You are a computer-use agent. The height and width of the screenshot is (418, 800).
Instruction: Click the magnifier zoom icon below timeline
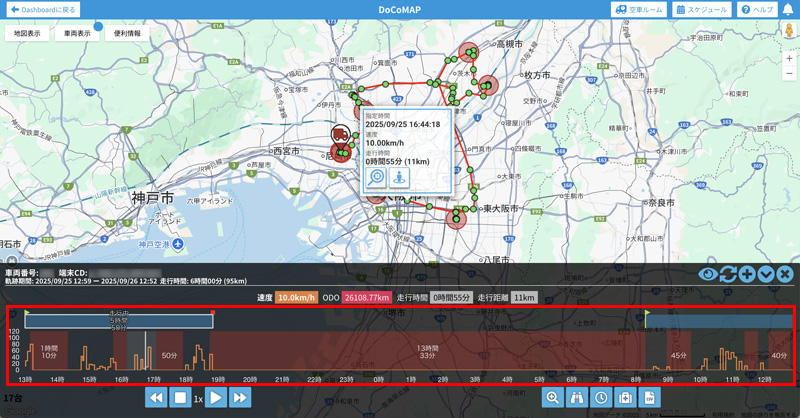pos(552,398)
